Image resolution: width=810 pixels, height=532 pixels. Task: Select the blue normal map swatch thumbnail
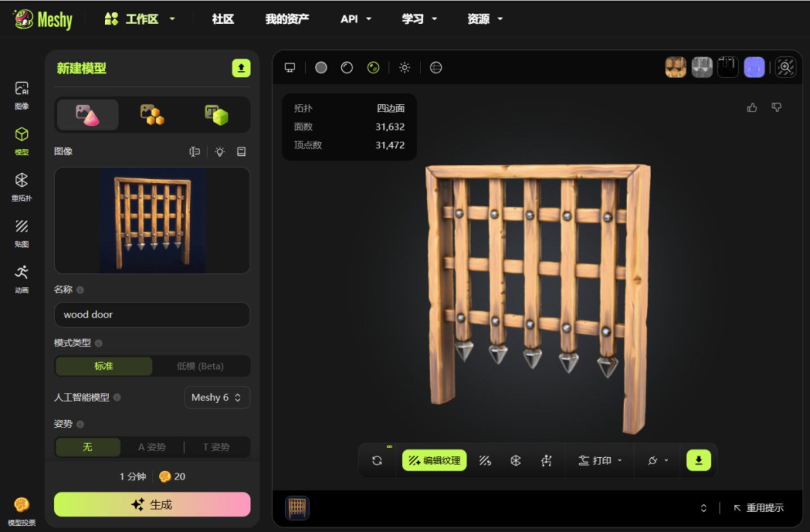pos(754,67)
